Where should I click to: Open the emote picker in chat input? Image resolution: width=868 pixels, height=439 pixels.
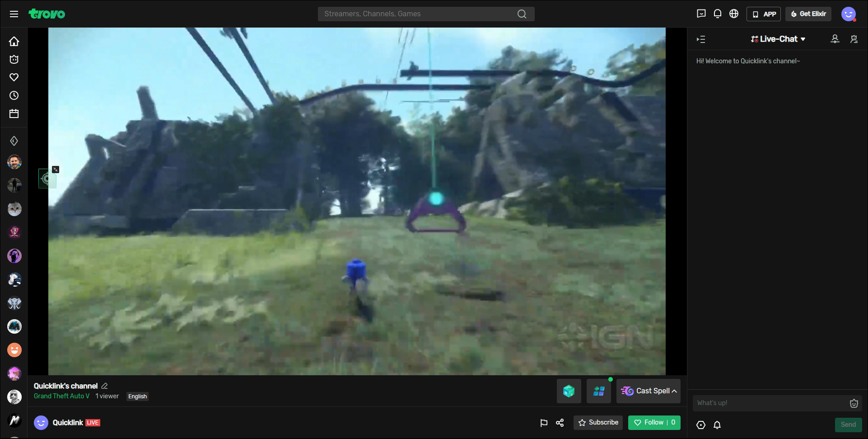[x=854, y=403]
